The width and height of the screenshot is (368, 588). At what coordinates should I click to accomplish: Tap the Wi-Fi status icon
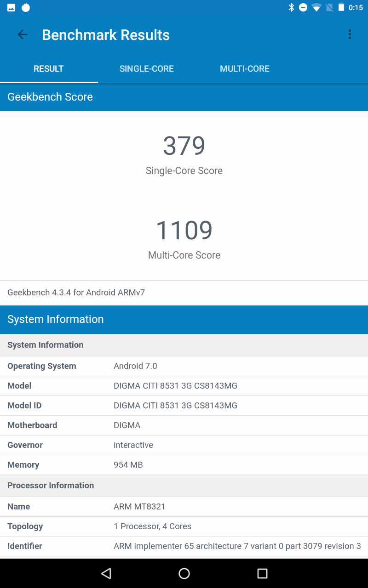(x=316, y=7)
